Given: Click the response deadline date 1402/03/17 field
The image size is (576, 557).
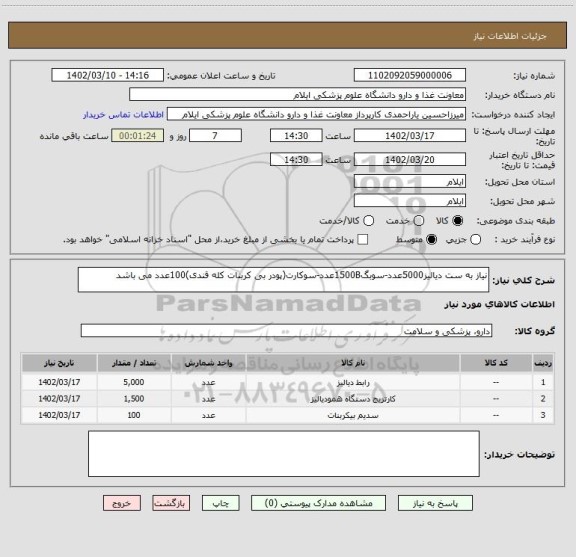Looking at the screenshot, I should point(410,136).
